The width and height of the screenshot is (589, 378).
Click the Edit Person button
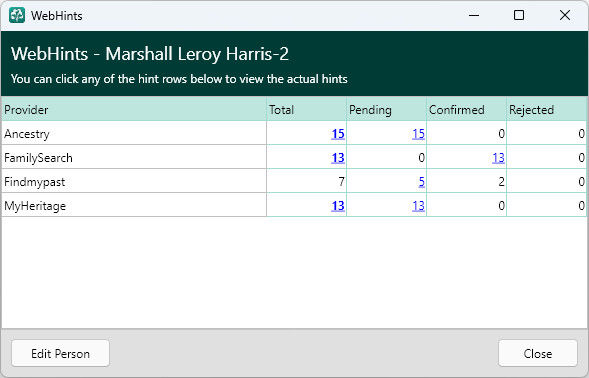coord(60,353)
